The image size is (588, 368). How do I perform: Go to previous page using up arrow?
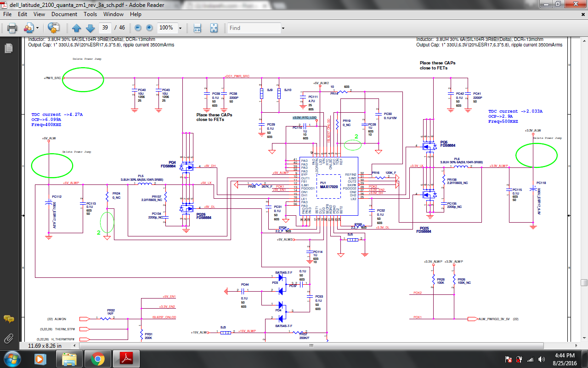[x=77, y=28]
